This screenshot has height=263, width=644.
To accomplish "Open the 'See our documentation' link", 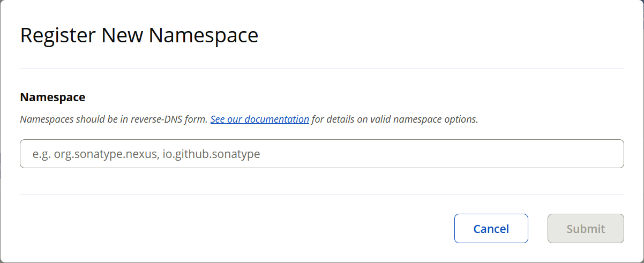I will click(259, 119).
